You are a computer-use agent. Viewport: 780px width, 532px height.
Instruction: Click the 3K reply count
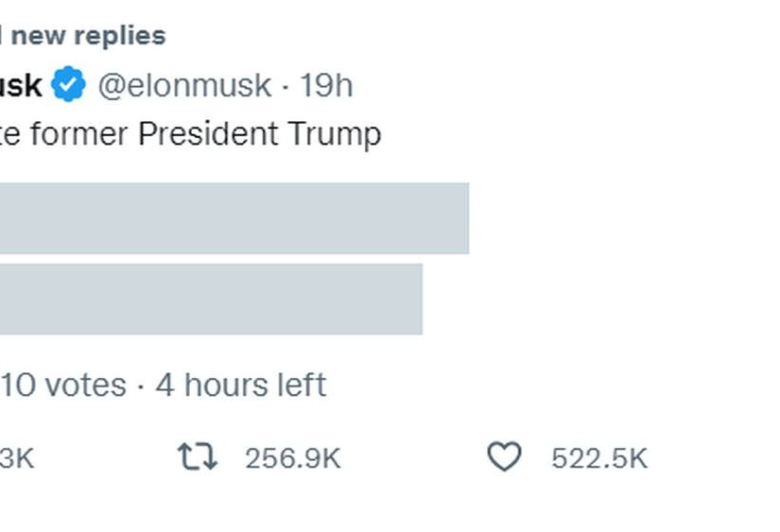click(17, 458)
